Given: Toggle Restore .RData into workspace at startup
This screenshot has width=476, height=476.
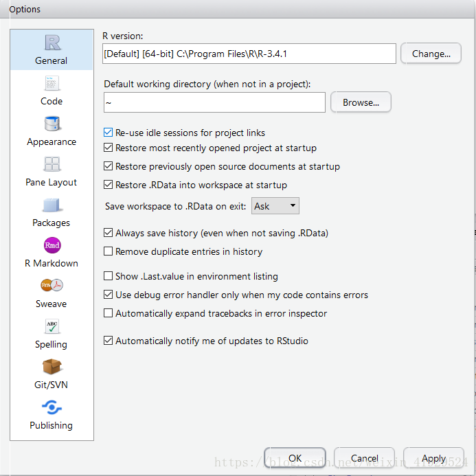Looking at the screenshot, I should pos(108,185).
